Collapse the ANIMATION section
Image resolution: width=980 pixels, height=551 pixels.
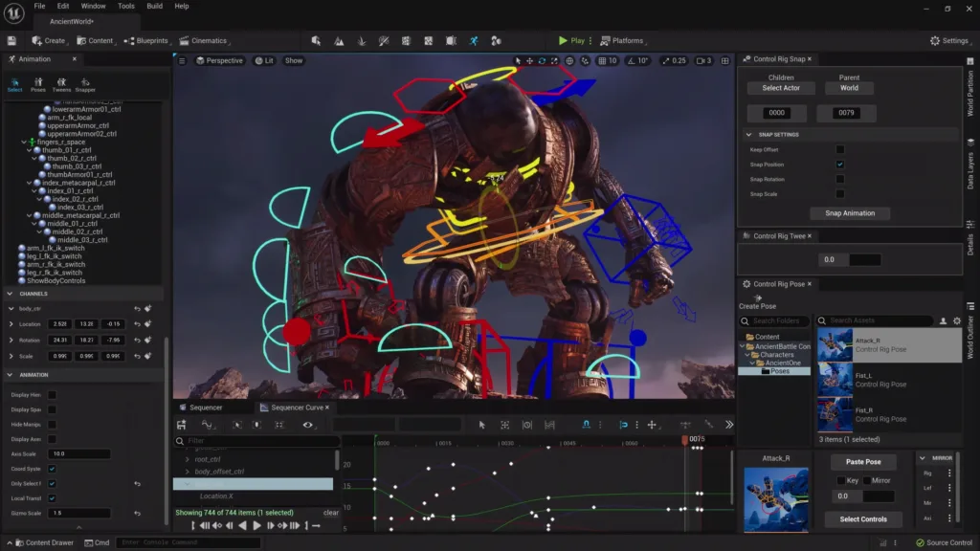10,375
